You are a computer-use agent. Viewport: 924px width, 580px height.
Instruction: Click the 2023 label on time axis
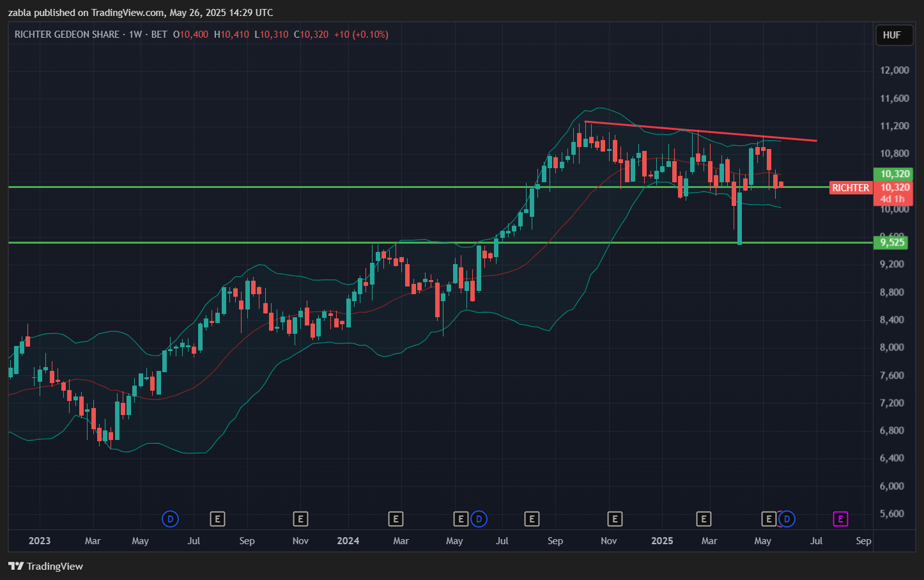point(40,541)
